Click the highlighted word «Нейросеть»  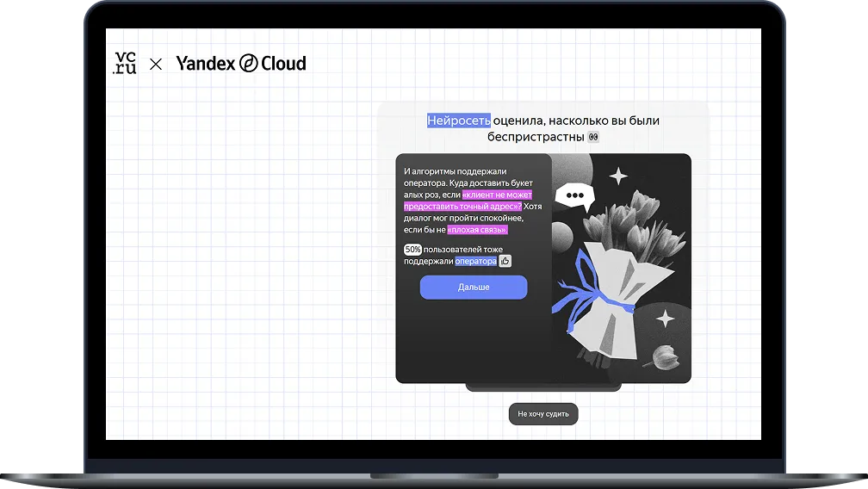pyautogui.click(x=459, y=121)
